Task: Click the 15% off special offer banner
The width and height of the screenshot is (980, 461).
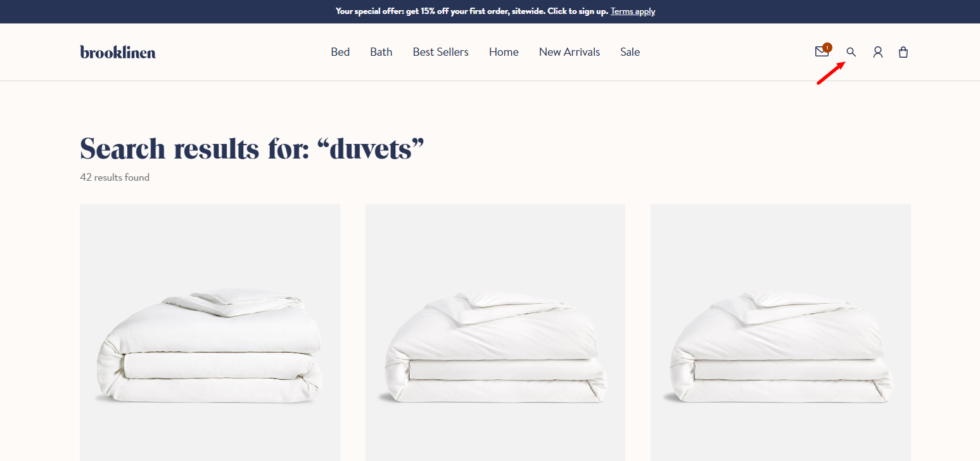Action: 472,11
